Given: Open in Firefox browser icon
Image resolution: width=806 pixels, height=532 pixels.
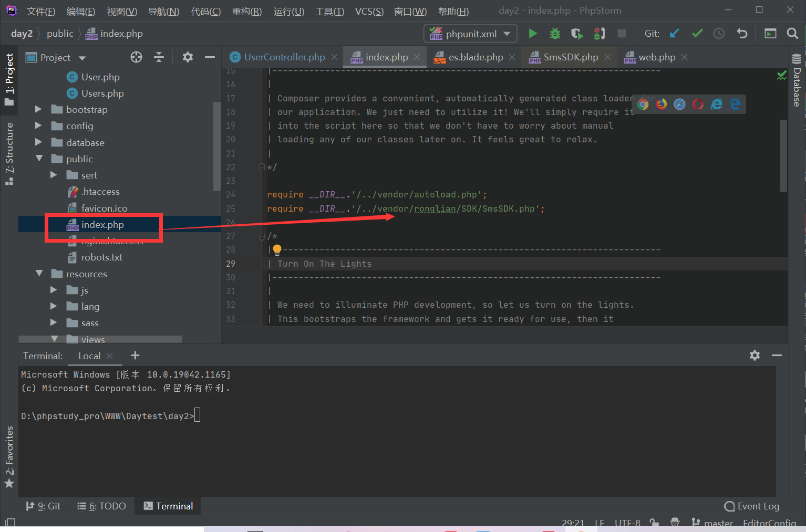Looking at the screenshot, I should [661, 104].
